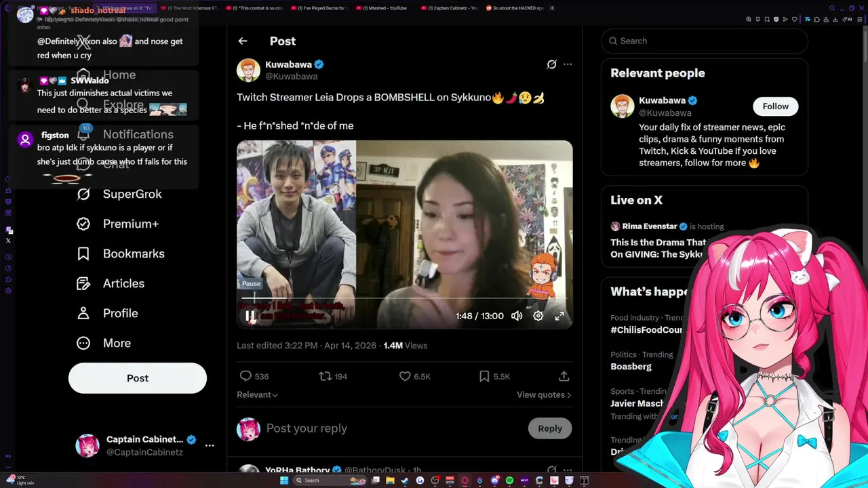The height and width of the screenshot is (488, 868).
Task: Open a new browser tab with plus
Action: [552, 8]
